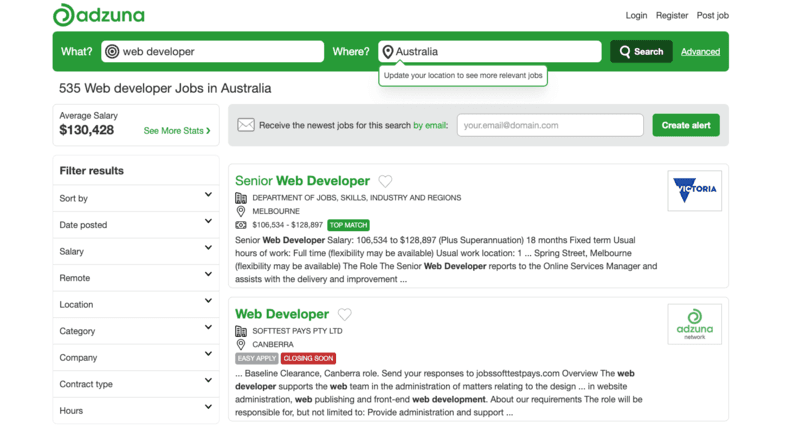Click the 'CANBERRA' location text
Viewport: 800px width, 430px height.
coord(273,344)
